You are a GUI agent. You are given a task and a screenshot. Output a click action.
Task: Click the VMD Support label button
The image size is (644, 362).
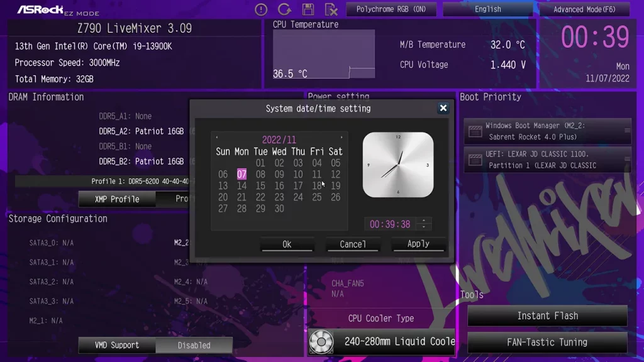[x=117, y=345]
